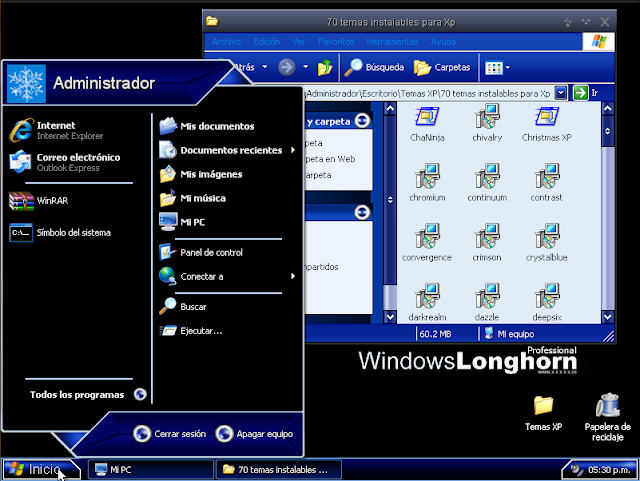This screenshot has height=481, width=640.
Task: Open the Atrás history dropdown arrow
Action: [265, 67]
